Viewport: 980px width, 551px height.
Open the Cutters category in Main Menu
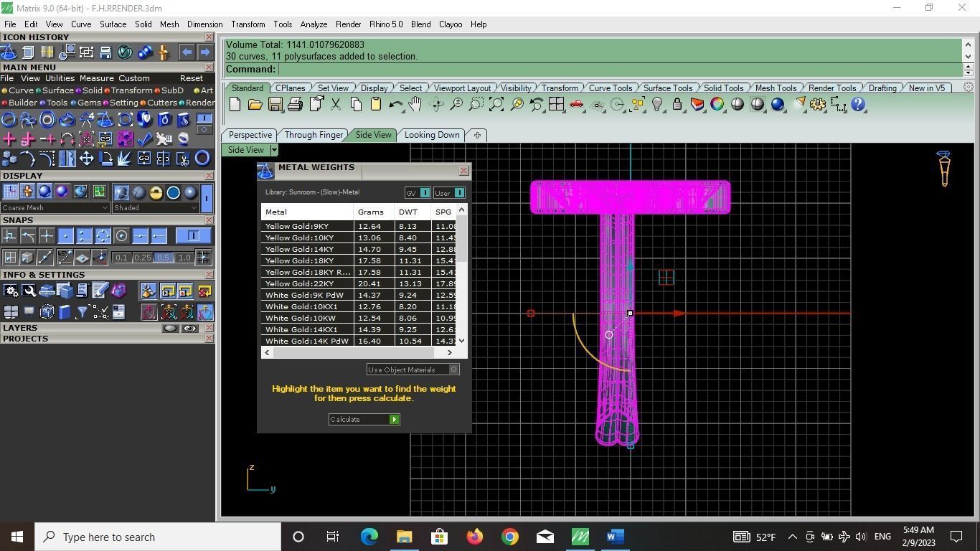coord(159,103)
